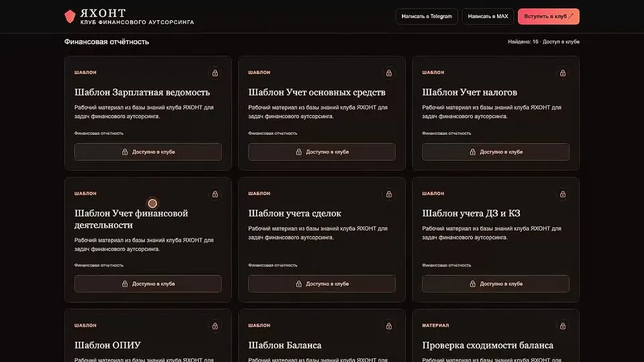The height and width of the screenshot is (362, 644).
Task: Click Доступно в клубе under Учет налогов
Action: point(496,152)
